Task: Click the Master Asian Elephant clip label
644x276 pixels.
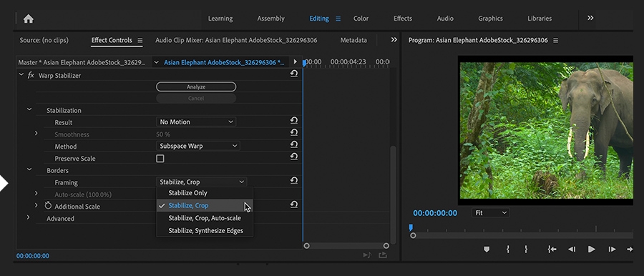Action: [82, 62]
